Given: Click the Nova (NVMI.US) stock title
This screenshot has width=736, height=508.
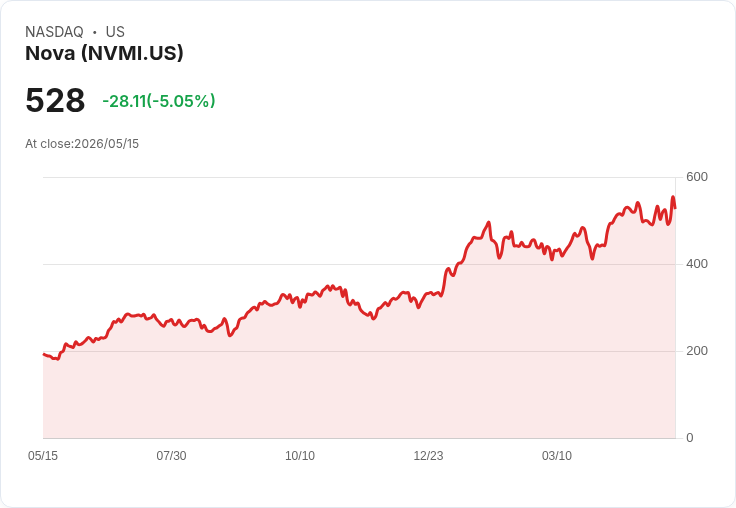Looking at the screenshot, I should click(x=104, y=53).
